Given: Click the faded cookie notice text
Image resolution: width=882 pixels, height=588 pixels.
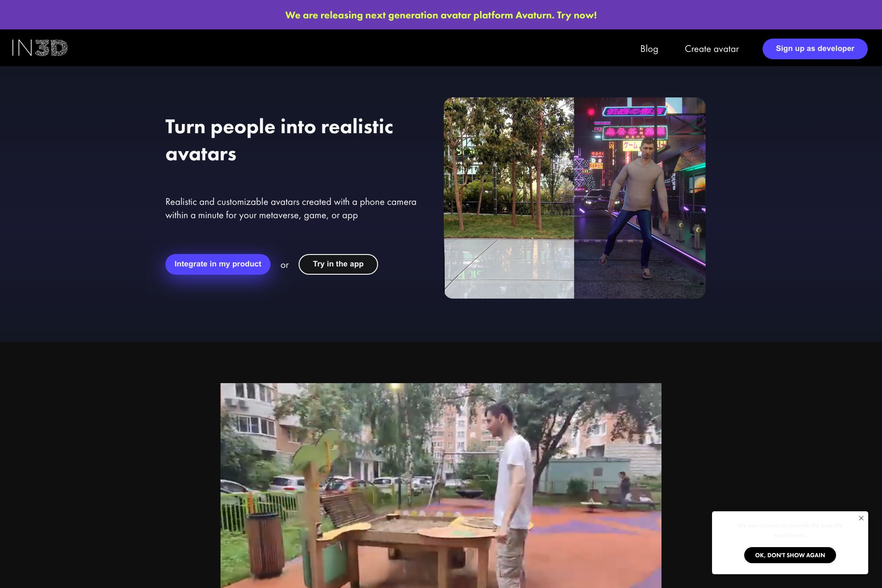Looking at the screenshot, I should click(790, 530).
